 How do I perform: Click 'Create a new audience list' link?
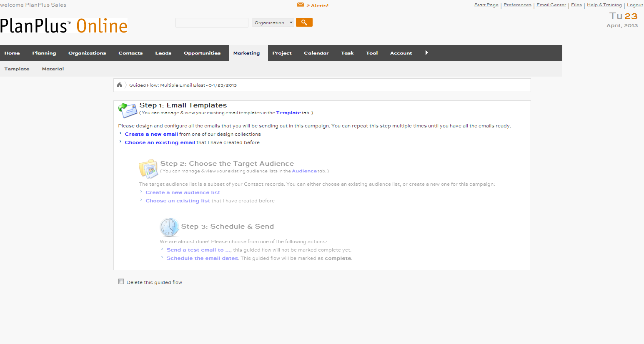[x=183, y=192]
